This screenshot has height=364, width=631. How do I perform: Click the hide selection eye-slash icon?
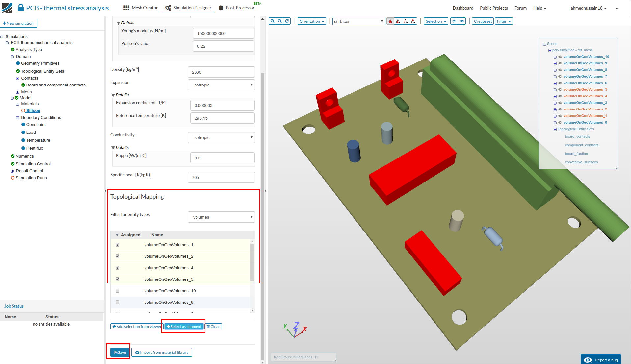(454, 21)
